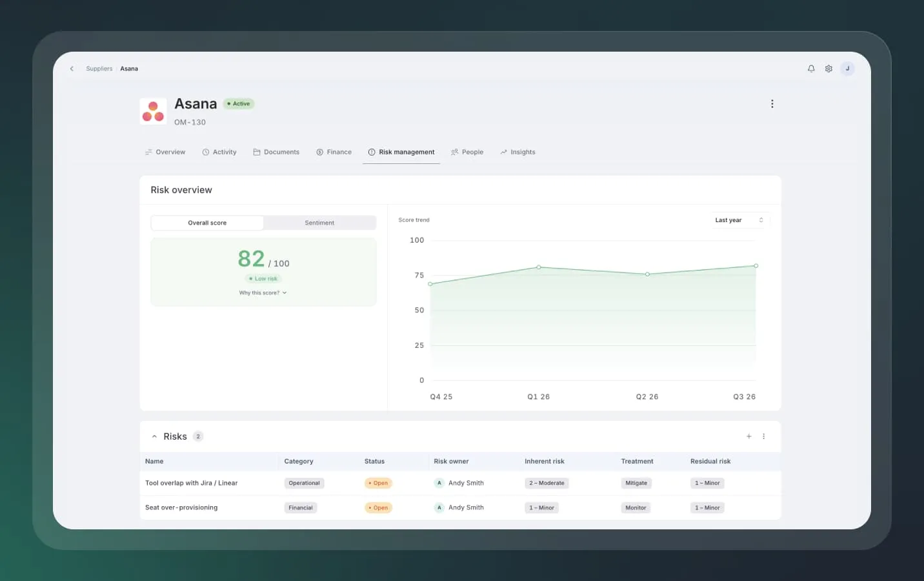Switch to Sentiment view

point(319,223)
